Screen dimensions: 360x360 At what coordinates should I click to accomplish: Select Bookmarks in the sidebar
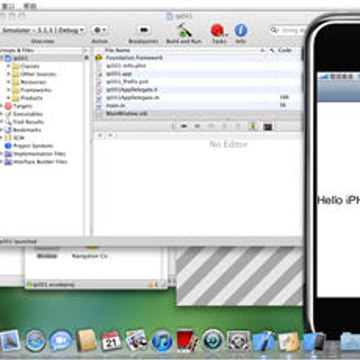(23, 130)
